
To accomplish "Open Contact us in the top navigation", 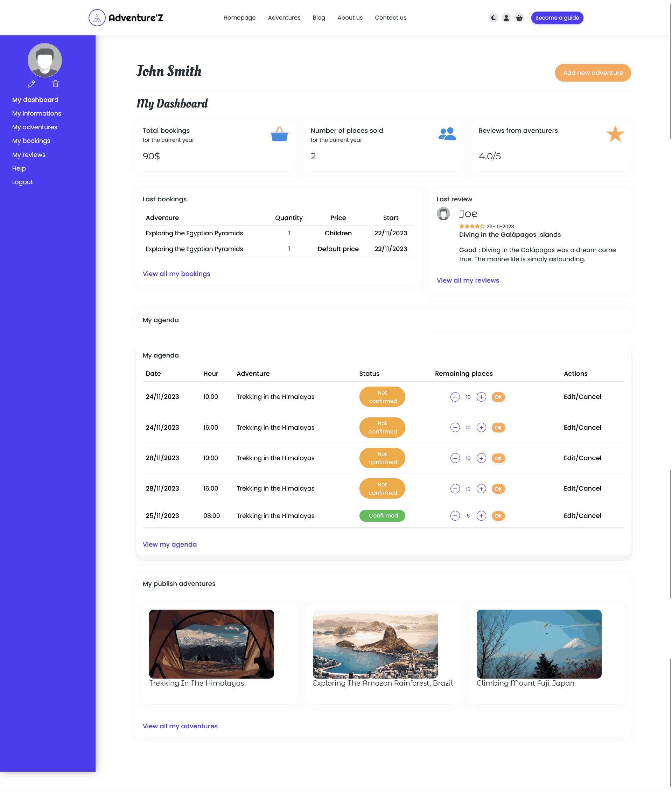I will pyautogui.click(x=390, y=18).
